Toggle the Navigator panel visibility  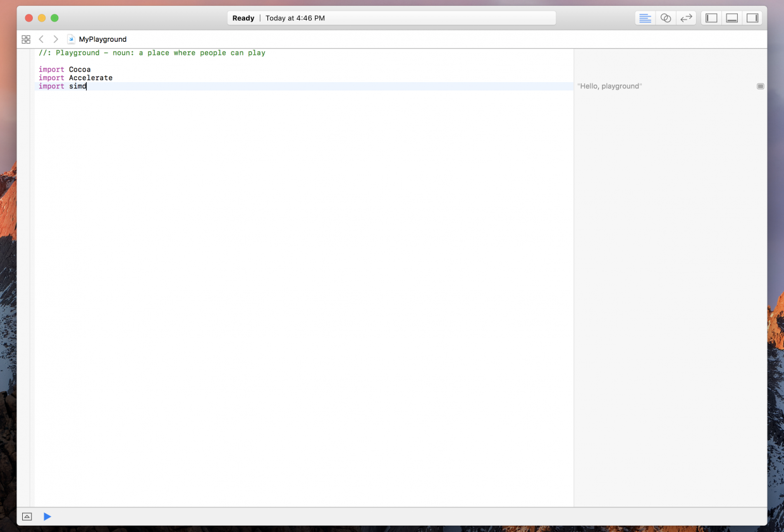click(711, 18)
